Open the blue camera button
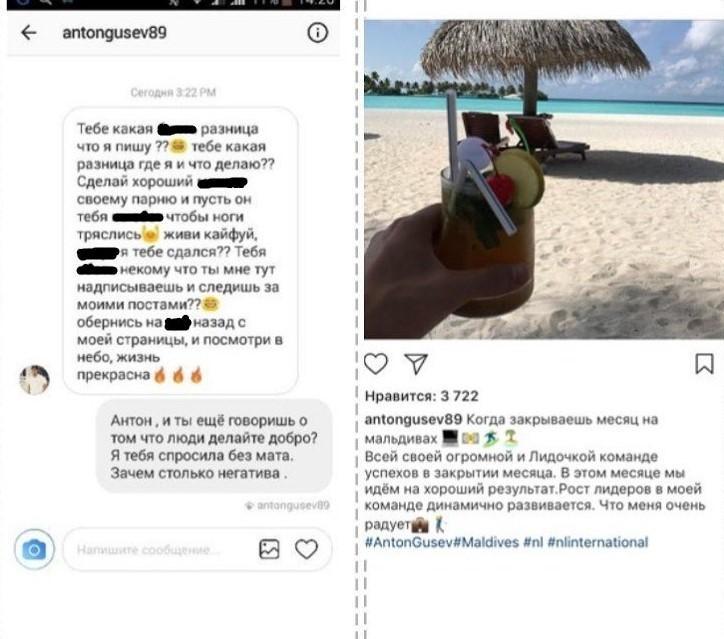This screenshot has width=724, height=639. (x=34, y=549)
